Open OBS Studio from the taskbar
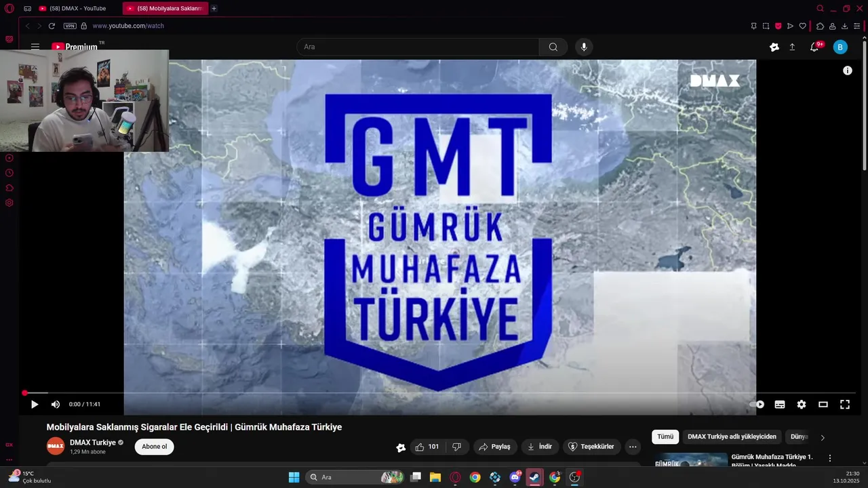 point(574,477)
